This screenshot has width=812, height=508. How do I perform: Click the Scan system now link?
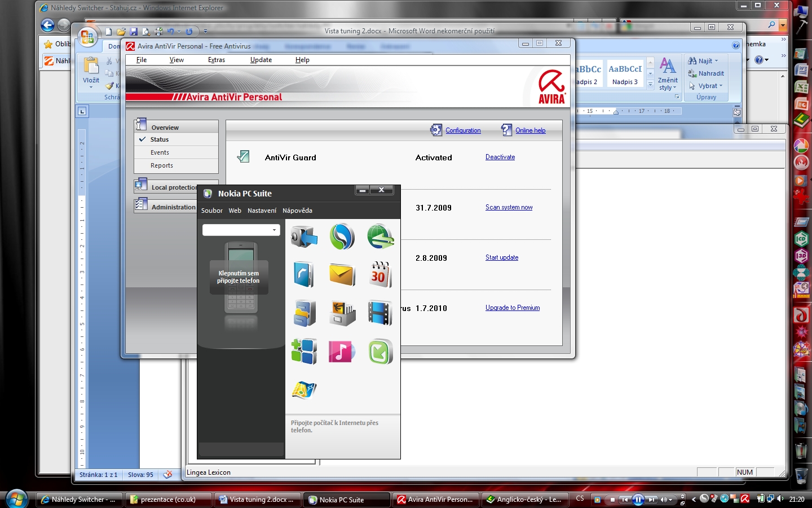pos(509,207)
